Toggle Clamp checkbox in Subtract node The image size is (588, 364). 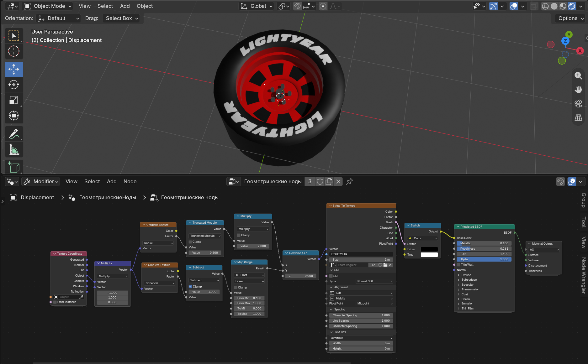190,287
